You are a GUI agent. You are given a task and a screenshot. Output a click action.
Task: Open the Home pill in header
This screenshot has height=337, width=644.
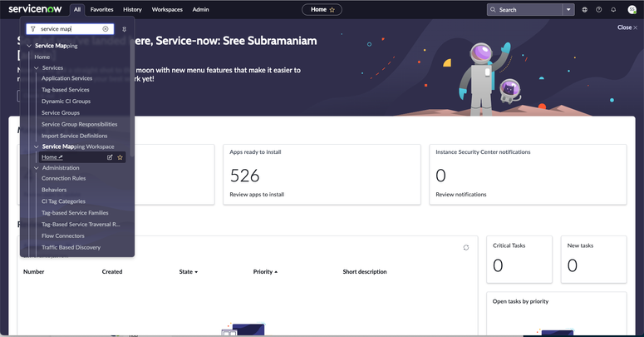pyautogui.click(x=322, y=9)
